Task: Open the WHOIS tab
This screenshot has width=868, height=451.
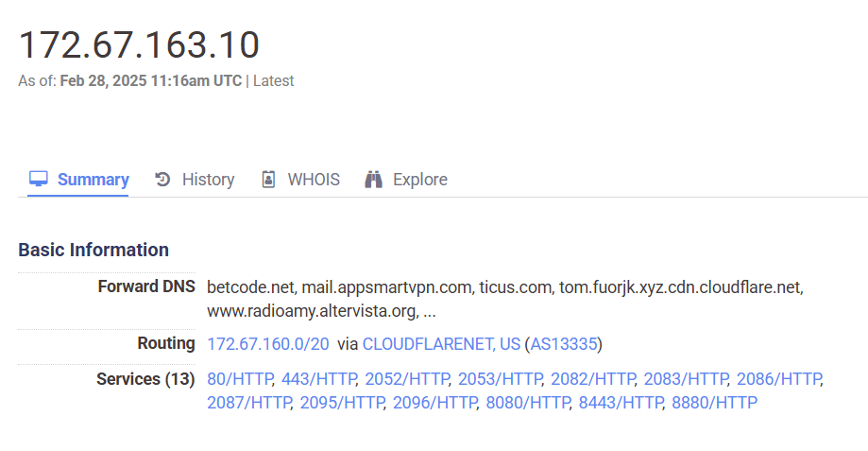Action: tap(314, 180)
